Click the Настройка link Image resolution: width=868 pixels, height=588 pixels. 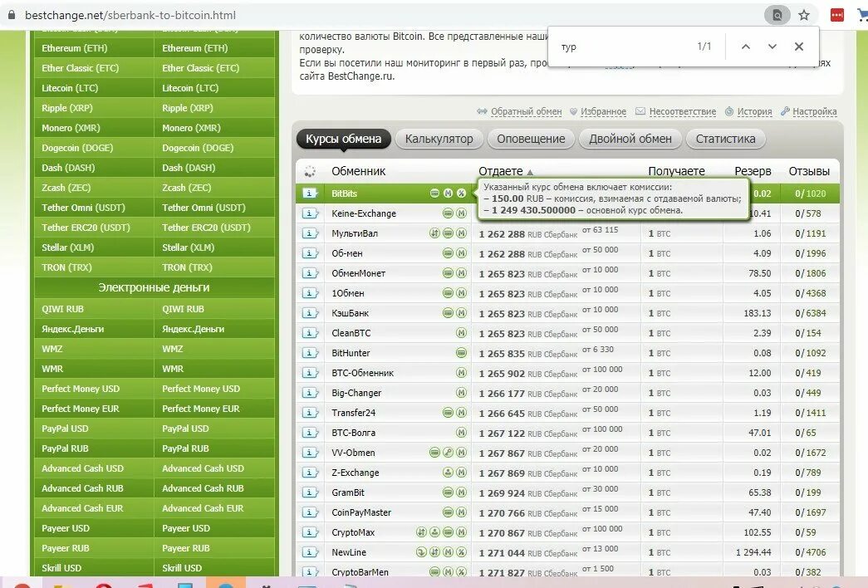(814, 111)
